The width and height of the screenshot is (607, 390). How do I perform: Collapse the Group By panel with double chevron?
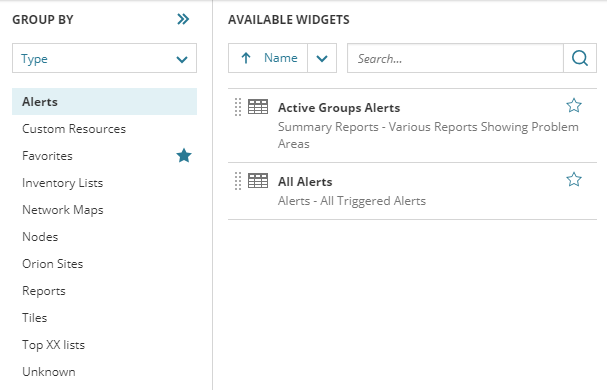tap(183, 19)
